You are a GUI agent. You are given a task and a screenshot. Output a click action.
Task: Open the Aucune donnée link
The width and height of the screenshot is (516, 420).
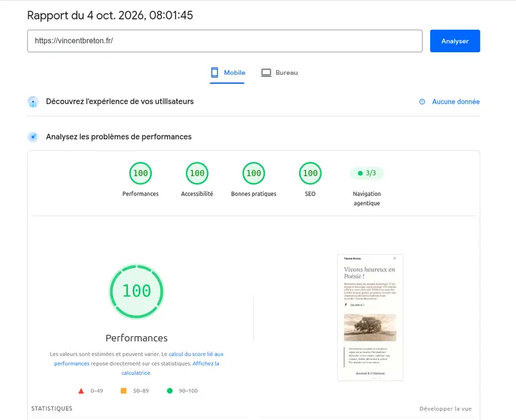pyautogui.click(x=456, y=102)
